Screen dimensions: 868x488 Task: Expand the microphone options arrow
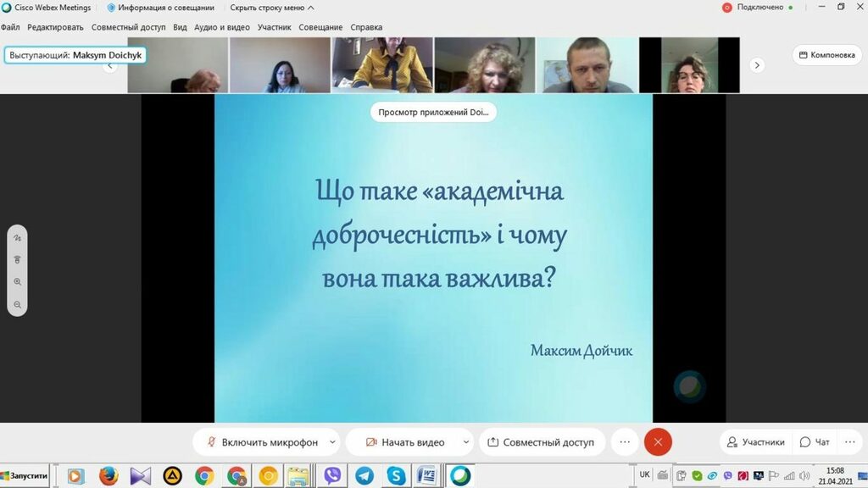coord(332,442)
